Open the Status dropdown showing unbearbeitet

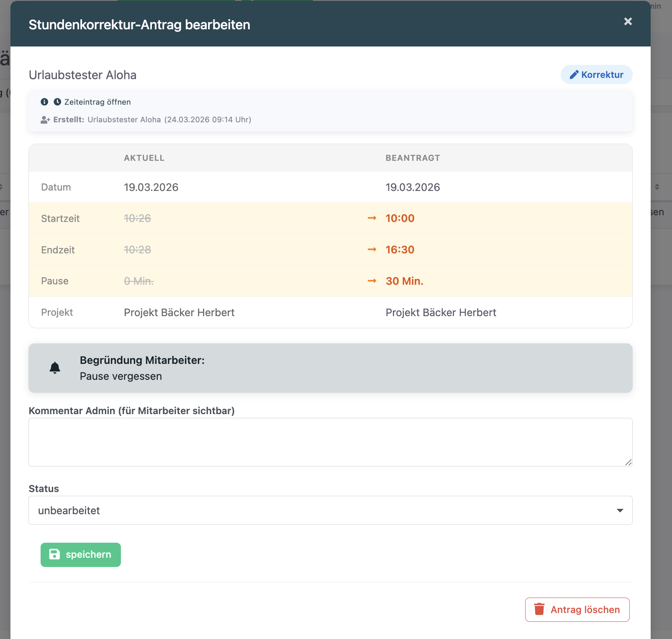[x=330, y=510]
